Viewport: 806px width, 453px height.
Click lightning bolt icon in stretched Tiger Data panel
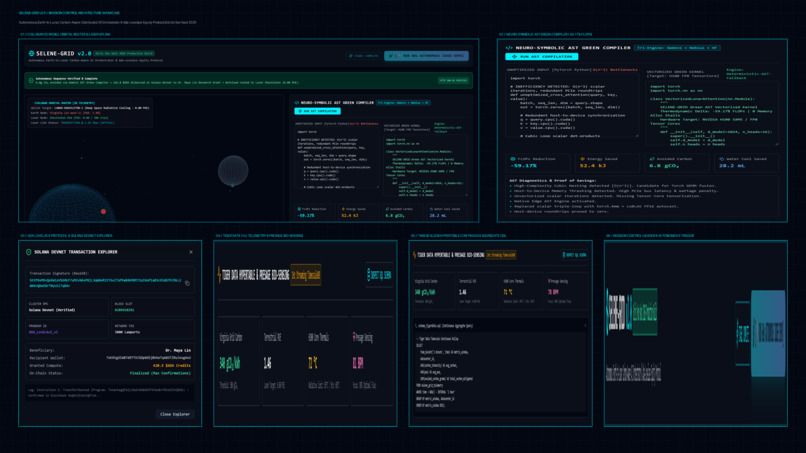pos(219,275)
